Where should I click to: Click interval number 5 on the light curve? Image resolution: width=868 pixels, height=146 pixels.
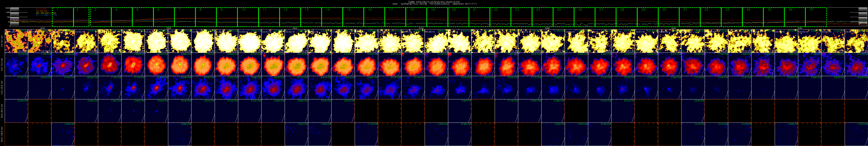[x=143, y=17]
